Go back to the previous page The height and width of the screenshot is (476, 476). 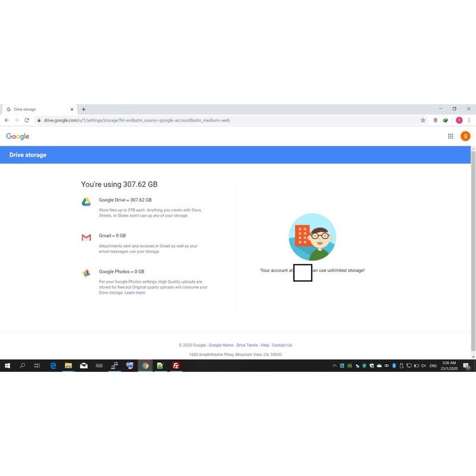click(7, 120)
